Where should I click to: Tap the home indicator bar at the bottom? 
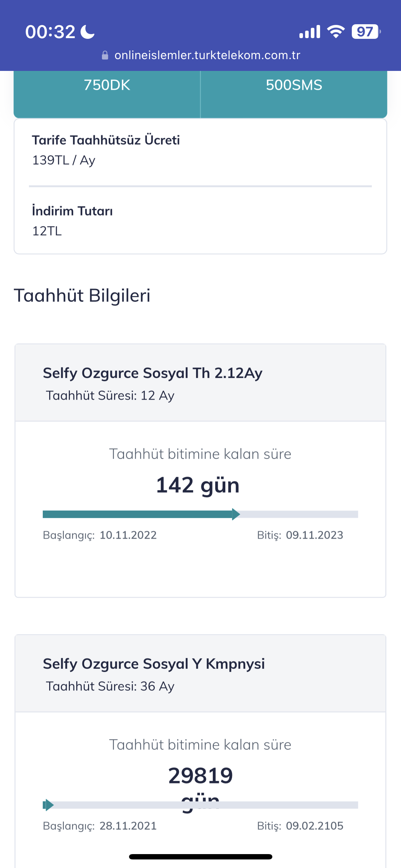click(x=201, y=857)
